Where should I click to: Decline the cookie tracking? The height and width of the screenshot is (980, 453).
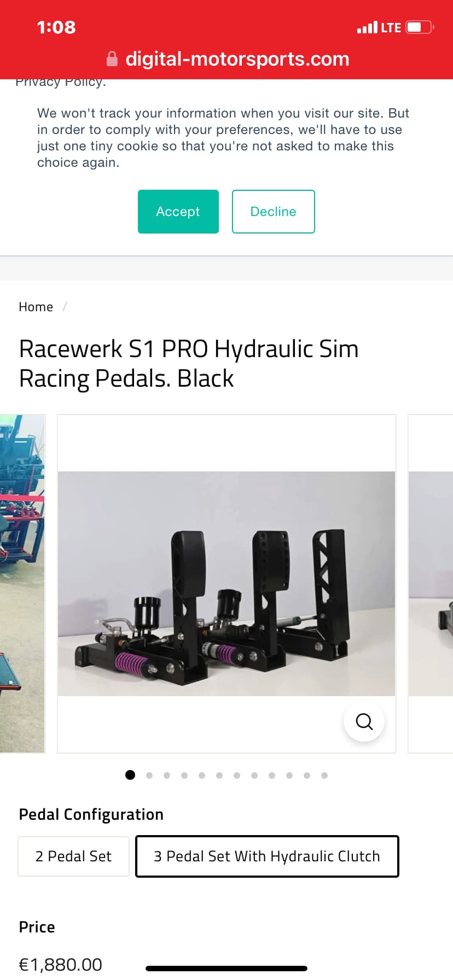(274, 212)
